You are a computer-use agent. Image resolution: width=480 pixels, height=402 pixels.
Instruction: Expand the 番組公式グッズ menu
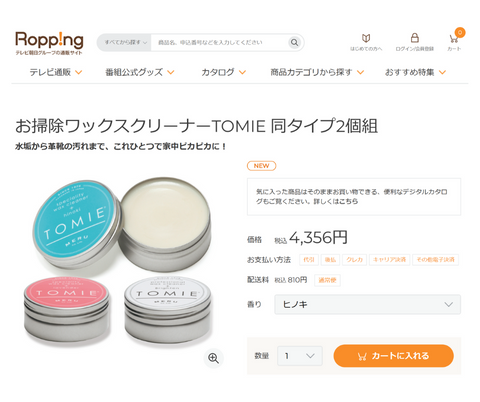click(140, 72)
